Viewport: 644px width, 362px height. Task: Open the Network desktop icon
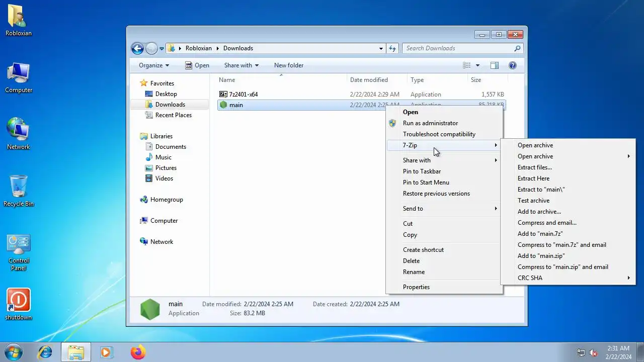[x=19, y=134]
